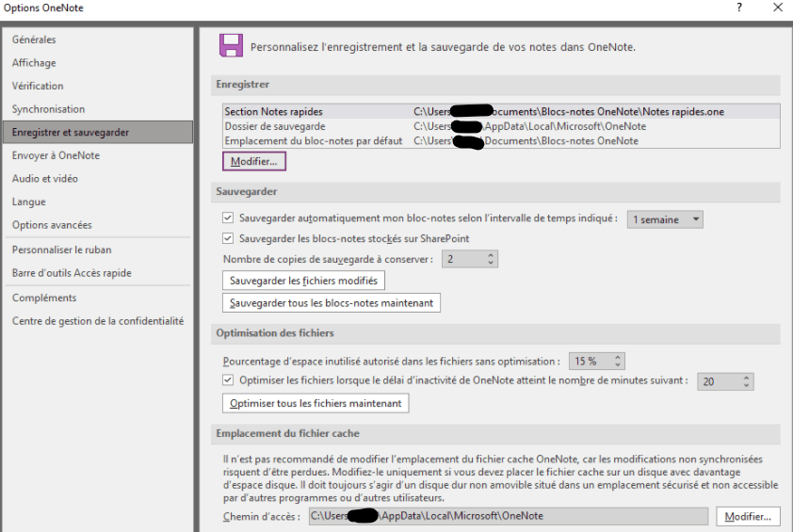
Task: Select Emplacement du bloc-notes par défaut row
Action: pyautogui.click(x=501, y=140)
